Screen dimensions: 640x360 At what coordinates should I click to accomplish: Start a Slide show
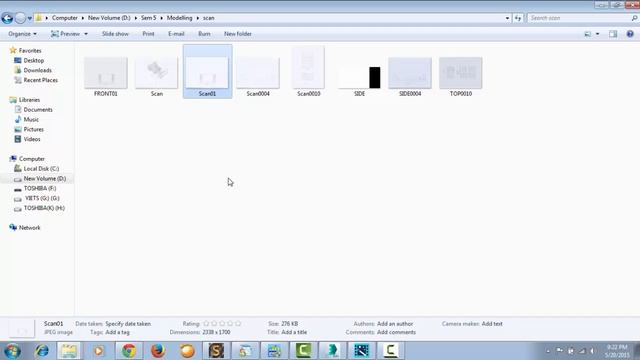click(115, 34)
